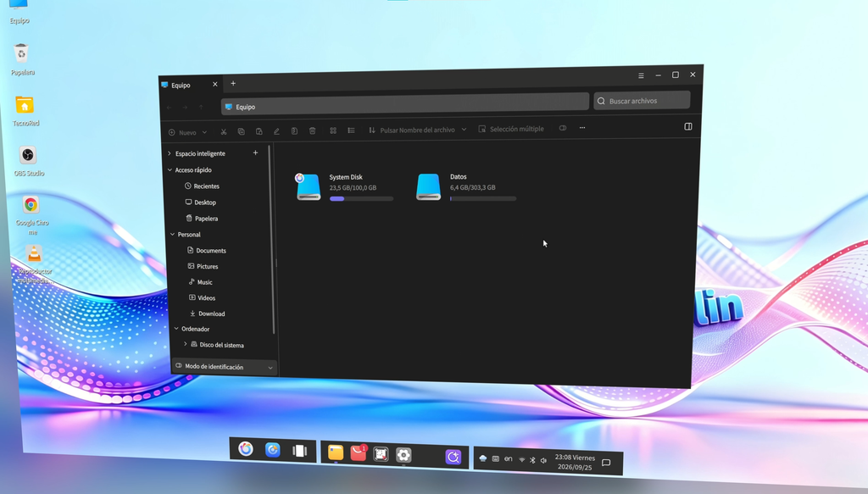
Task: Open Music in the sidebar
Action: click(x=201, y=282)
